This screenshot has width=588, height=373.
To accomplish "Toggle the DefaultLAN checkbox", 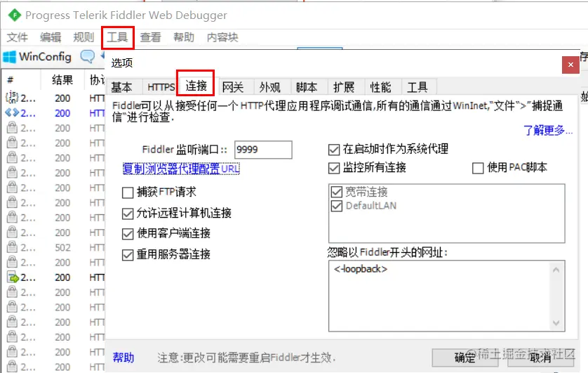I will point(337,206).
